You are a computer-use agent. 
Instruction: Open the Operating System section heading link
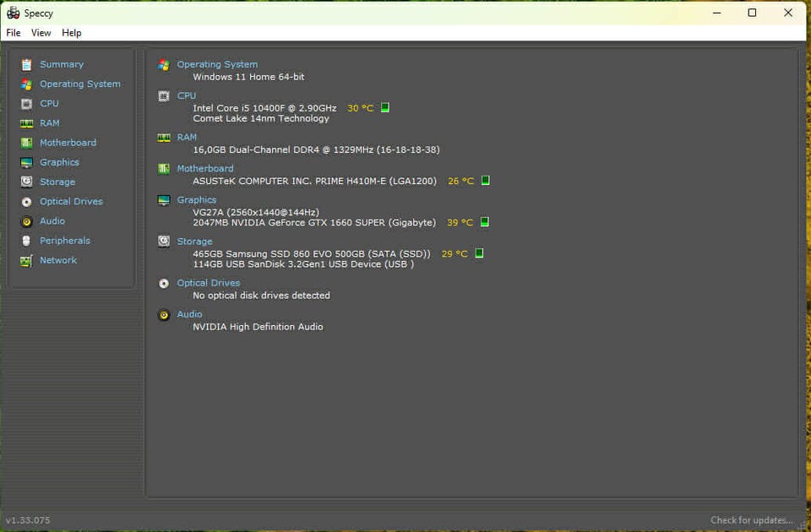point(217,64)
